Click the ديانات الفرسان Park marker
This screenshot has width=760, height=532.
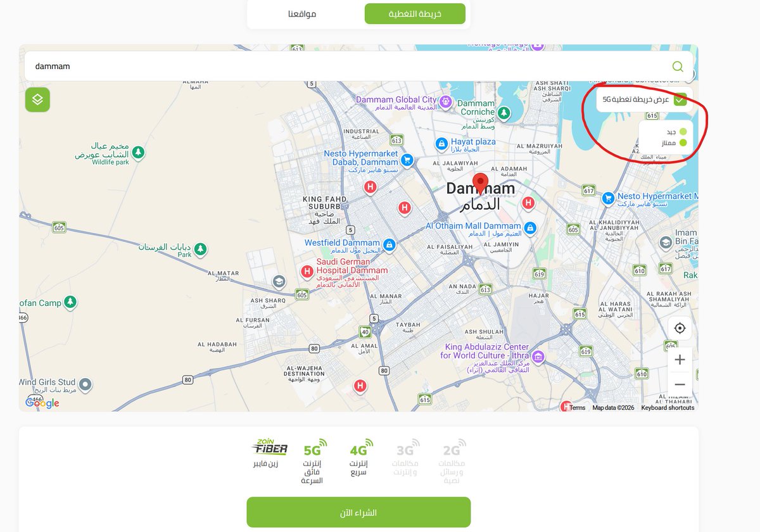(200, 249)
